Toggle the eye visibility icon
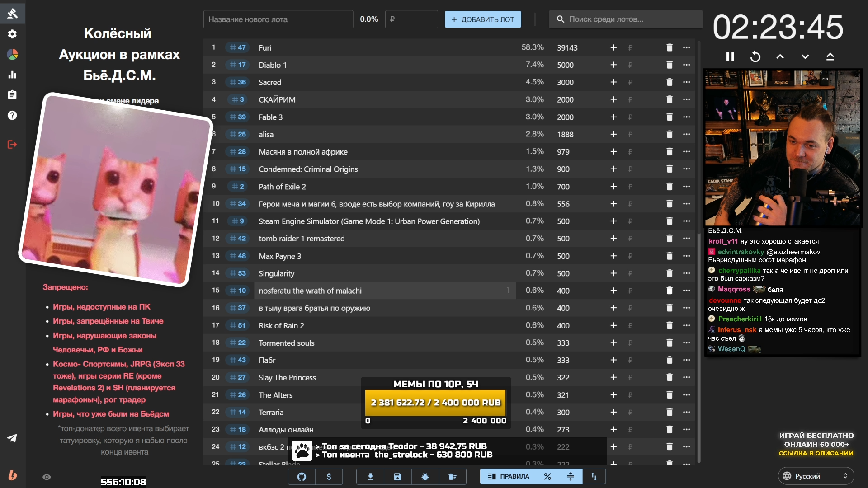Screen dimensions: 868x488 47,477
